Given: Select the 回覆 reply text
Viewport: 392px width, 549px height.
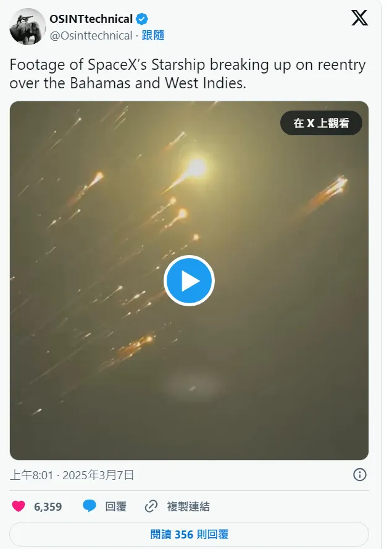Looking at the screenshot, I should coord(116,506).
